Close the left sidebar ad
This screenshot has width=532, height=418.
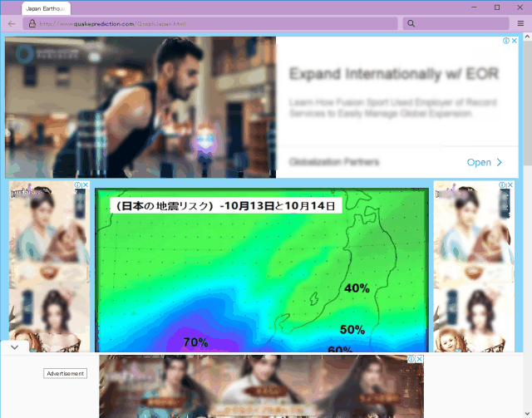coord(86,184)
